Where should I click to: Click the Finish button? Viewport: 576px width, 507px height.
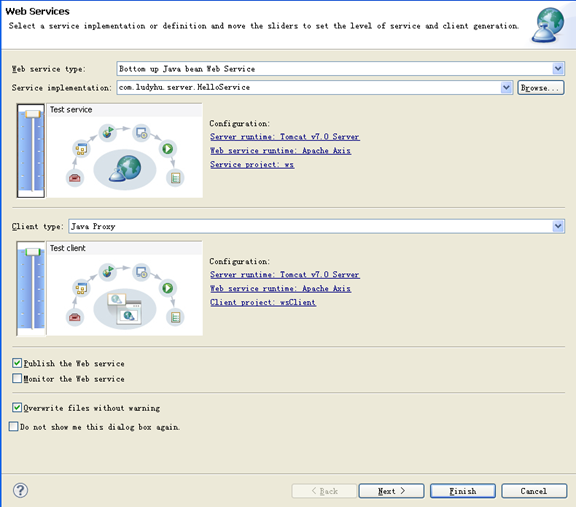click(463, 491)
